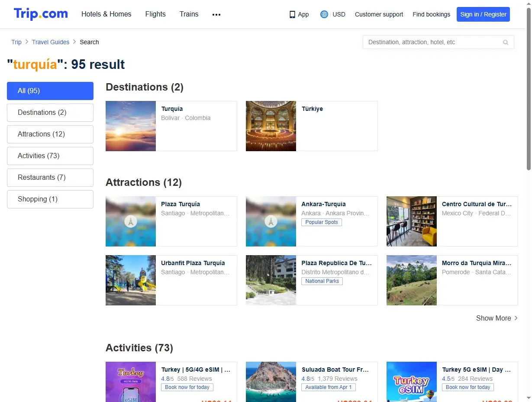Select the Restaurants (7) filter tab
The image size is (532, 402).
[x=50, y=178]
